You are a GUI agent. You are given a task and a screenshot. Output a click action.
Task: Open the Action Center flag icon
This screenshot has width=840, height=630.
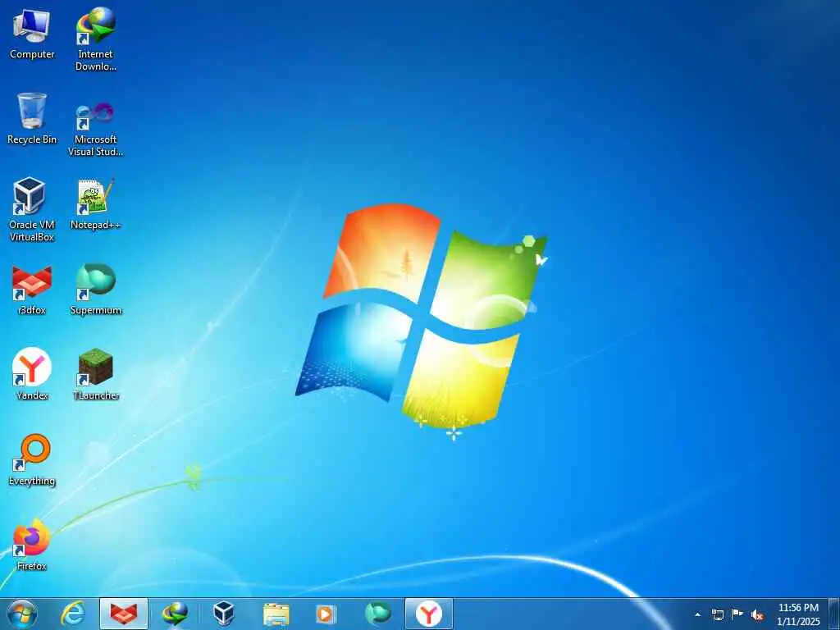pos(737,614)
